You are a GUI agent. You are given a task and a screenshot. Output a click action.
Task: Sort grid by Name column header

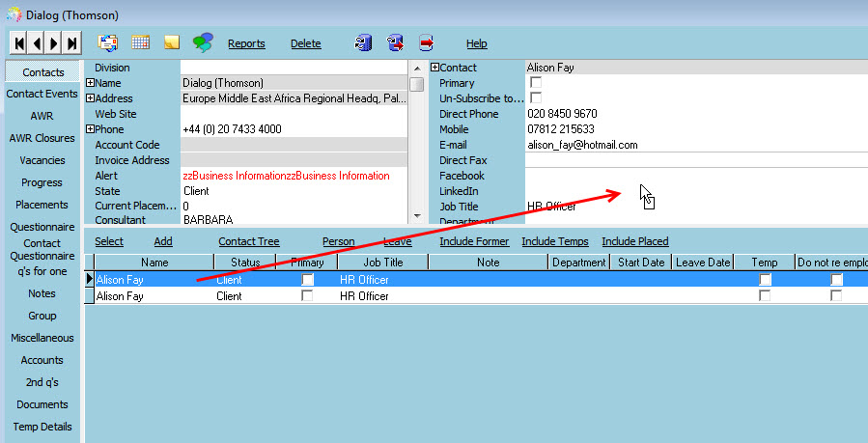click(154, 263)
